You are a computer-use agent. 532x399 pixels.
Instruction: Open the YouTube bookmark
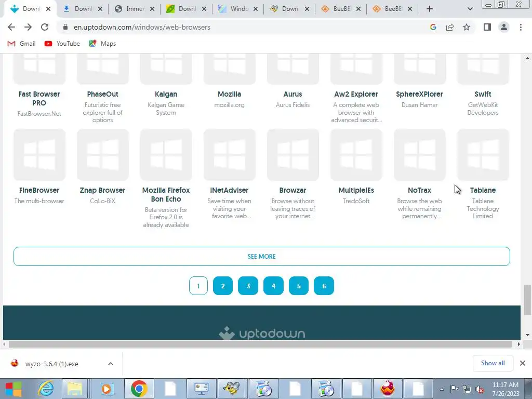(x=62, y=44)
